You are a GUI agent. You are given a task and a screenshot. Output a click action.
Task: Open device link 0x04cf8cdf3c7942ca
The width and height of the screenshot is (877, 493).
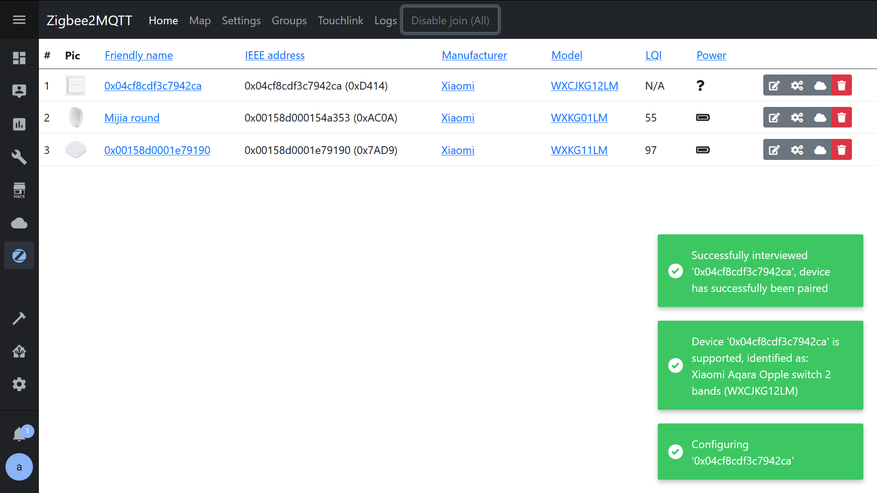[x=153, y=86]
